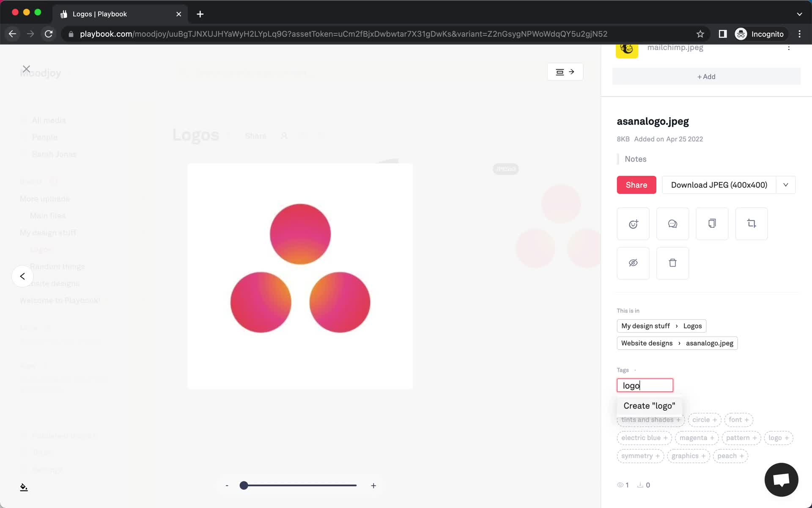
Task: Adjust the zoom slider handle
Action: [x=244, y=486]
